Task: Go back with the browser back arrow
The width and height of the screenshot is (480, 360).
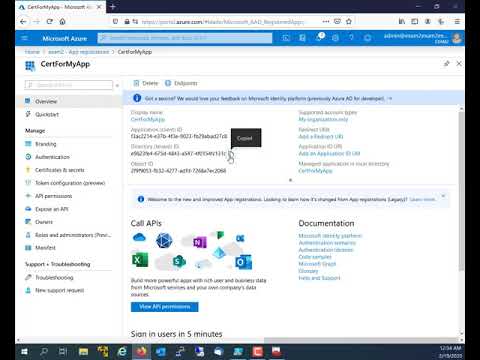Action: click(x=23, y=22)
